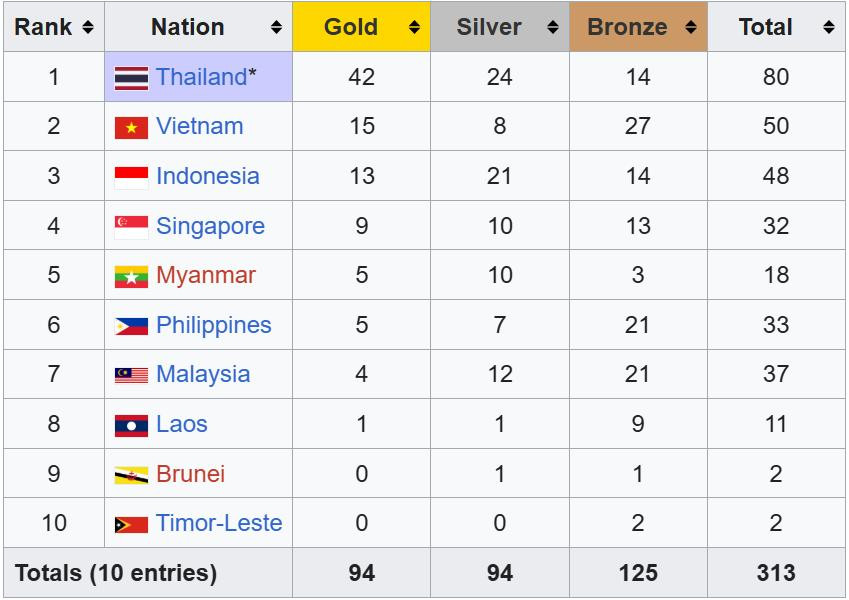Sort by Gold column sort arrows
The width and height of the screenshot is (849, 600).
[x=415, y=28]
